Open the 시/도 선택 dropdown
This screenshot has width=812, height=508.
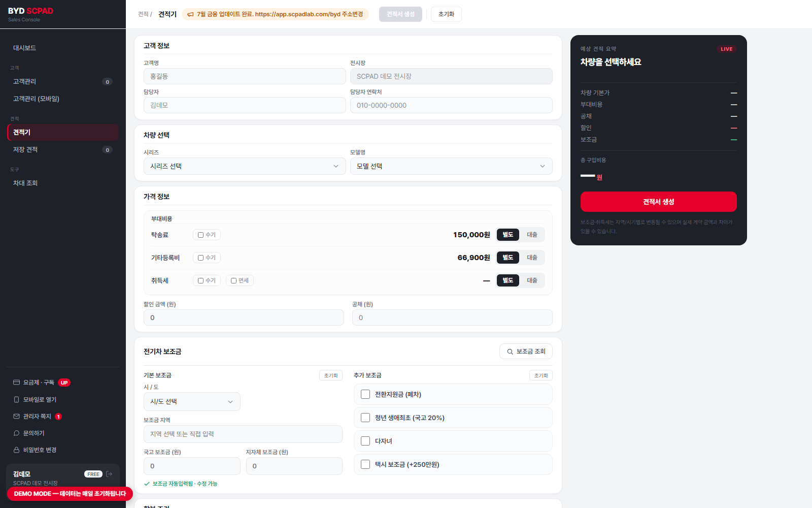[x=192, y=401]
